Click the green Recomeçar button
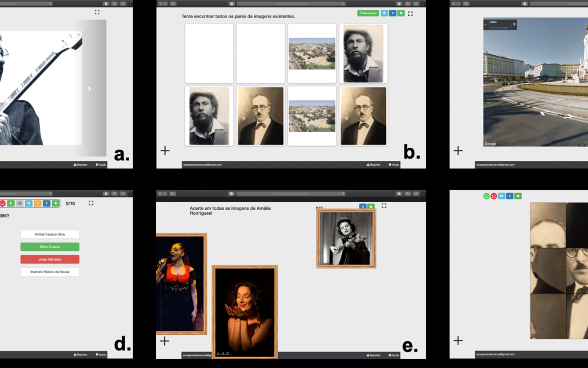This screenshot has height=368, width=588. coord(368,13)
